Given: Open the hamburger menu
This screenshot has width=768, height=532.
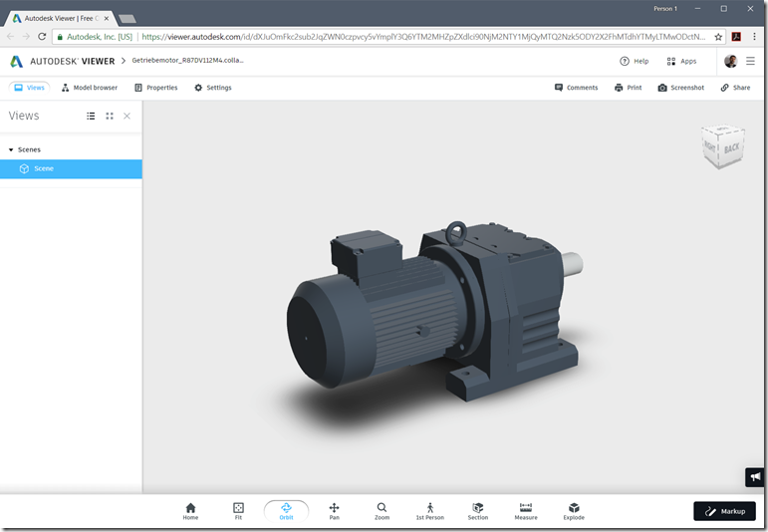Looking at the screenshot, I should (750, 61).
